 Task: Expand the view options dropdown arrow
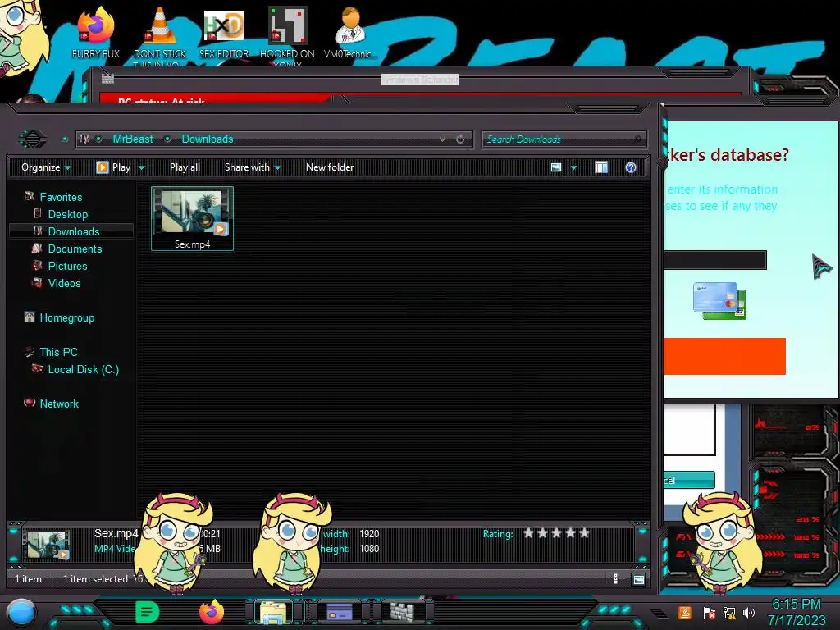click(573, 167)
